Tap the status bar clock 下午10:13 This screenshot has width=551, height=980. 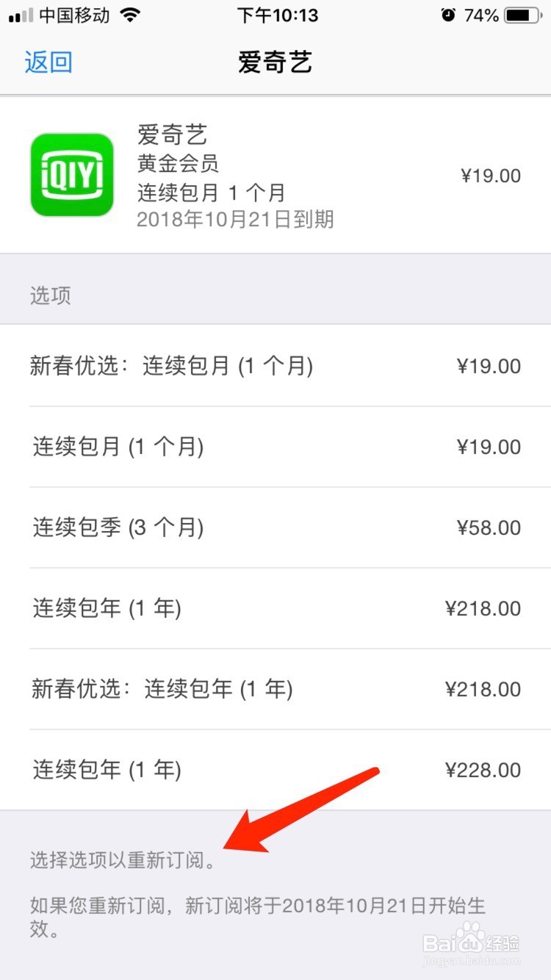click(x=278, y=15)
